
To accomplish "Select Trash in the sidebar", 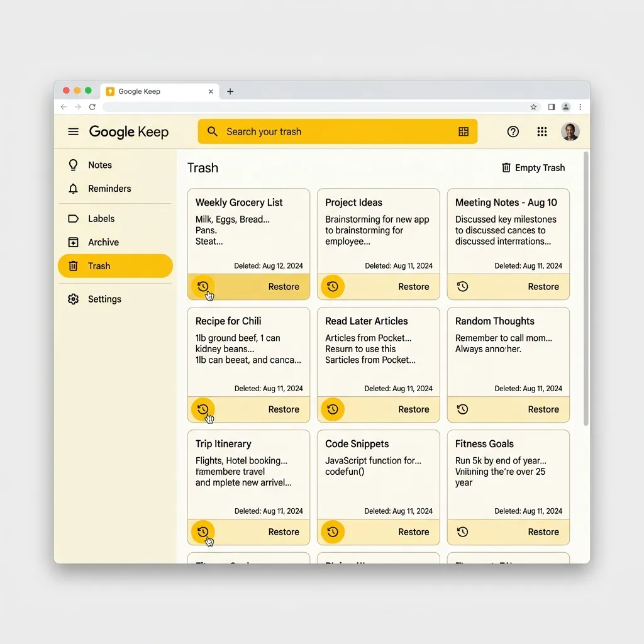I will coord(116,266).
